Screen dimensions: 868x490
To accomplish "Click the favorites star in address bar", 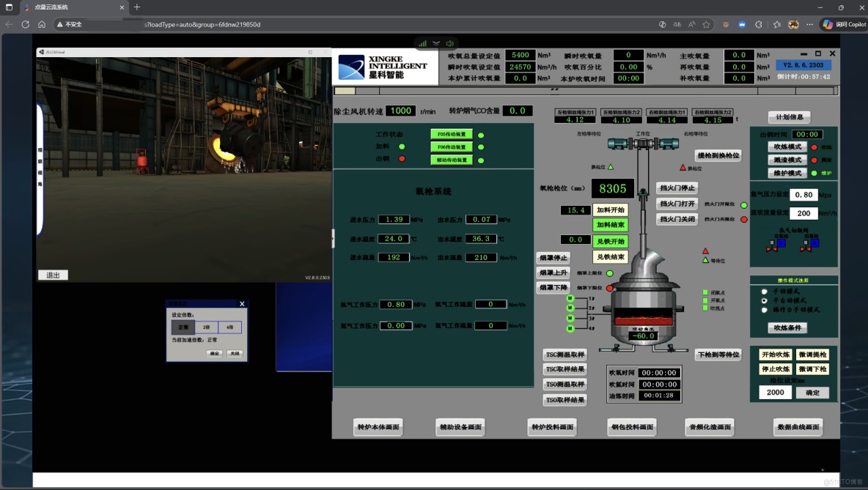I will [x=706, y=24].
